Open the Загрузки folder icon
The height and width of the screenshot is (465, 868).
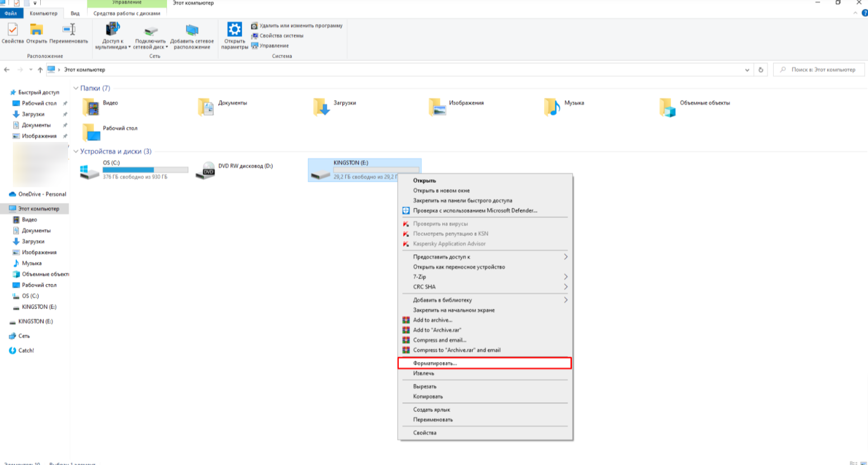(322, 107)
